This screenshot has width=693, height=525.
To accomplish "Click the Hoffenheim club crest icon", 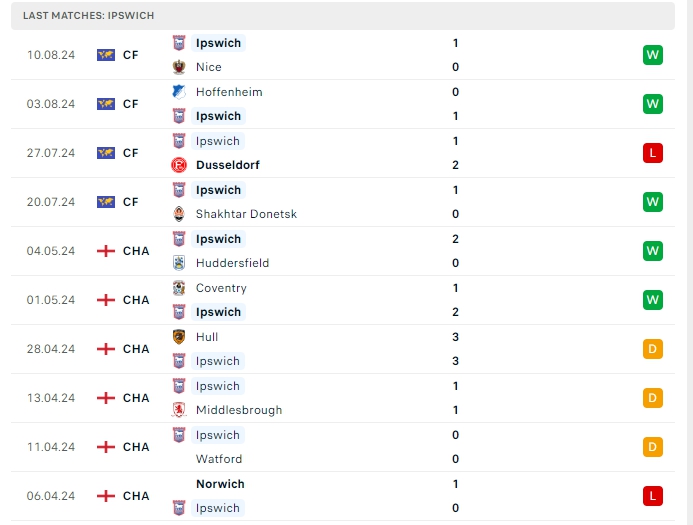I will (179, 92).
